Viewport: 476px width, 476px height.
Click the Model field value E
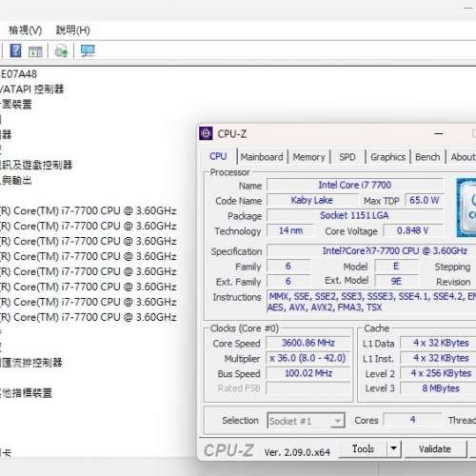click(396, 267)
